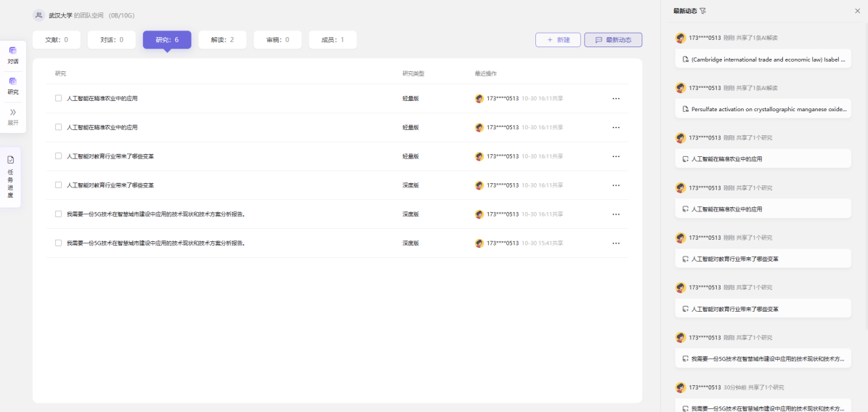Click the 最新动态 button
This screenshot has height=412, width=868.
pyautogui.click(x=612, y=40)
